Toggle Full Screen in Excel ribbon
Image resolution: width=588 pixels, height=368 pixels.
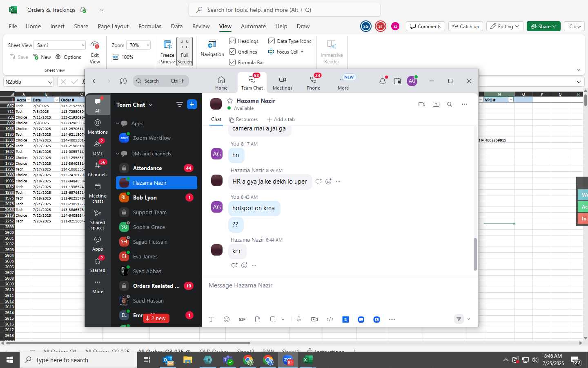coord(185,52)
